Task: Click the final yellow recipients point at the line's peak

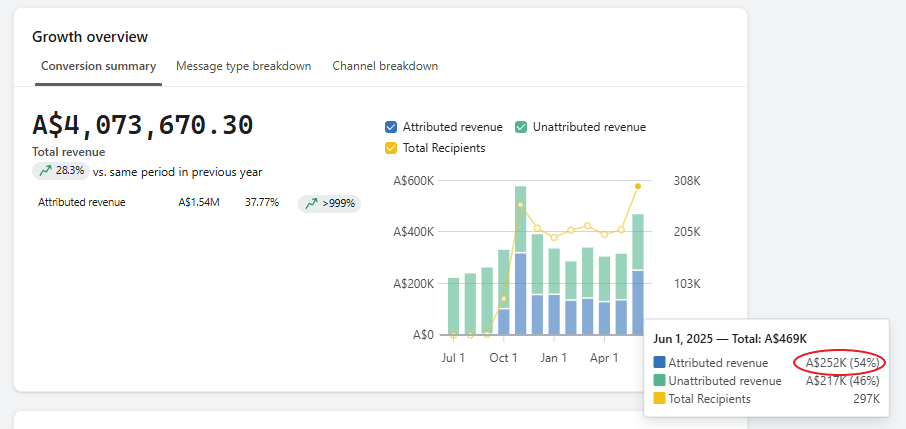Action: point(638,186)
